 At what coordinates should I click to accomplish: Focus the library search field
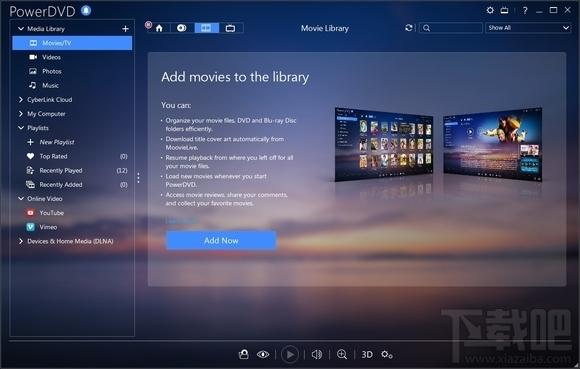click(x=451, y=28)
